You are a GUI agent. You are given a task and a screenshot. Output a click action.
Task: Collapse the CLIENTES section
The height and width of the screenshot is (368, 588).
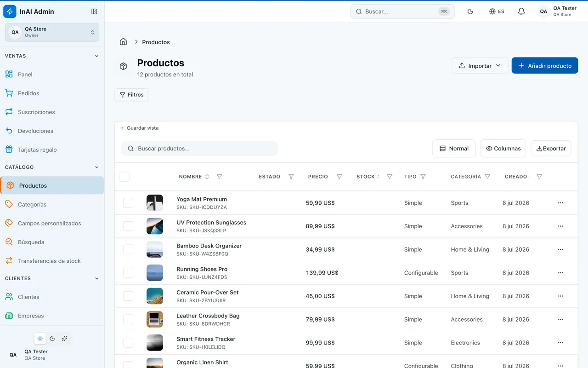96,279
